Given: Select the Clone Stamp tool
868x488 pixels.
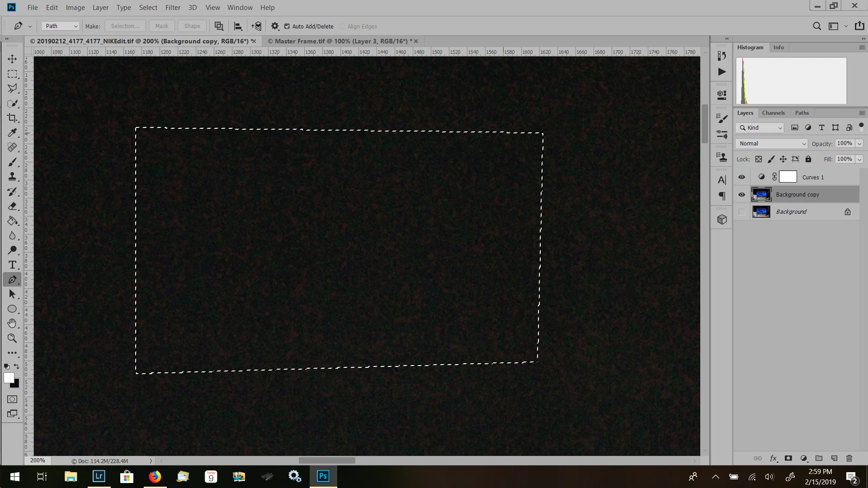Looking at the screenshot, I should (x=12, y=177).
